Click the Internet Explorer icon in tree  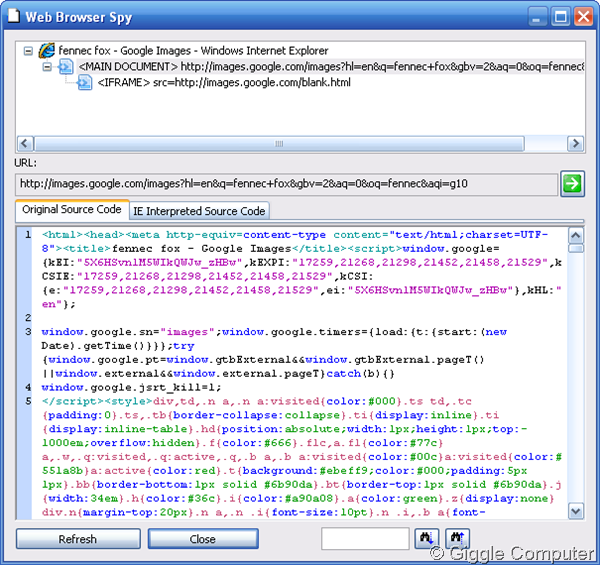[x=47, y=50]
